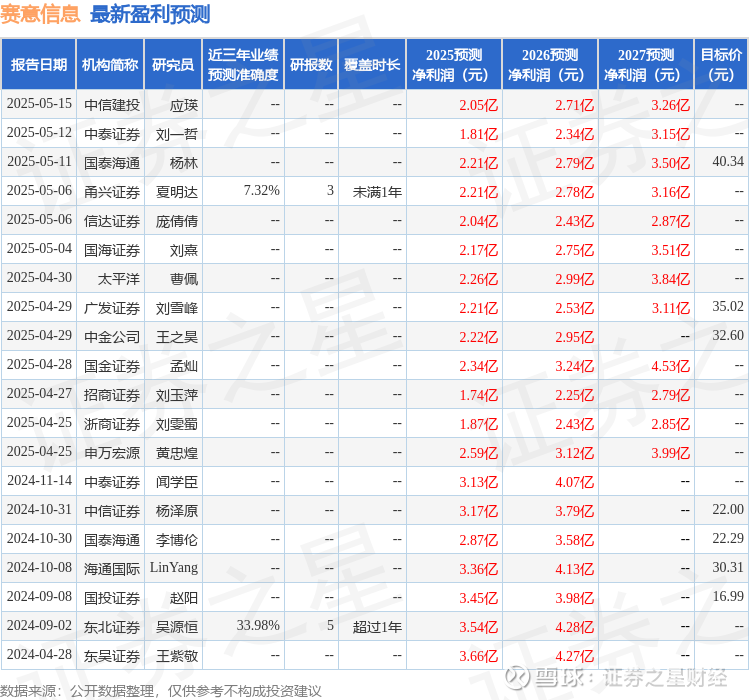Image resolution: width=749 pixels, height=700 pixels.
Task: Click 2027 profit value 3.84亿
Action: tap(671, 279)
